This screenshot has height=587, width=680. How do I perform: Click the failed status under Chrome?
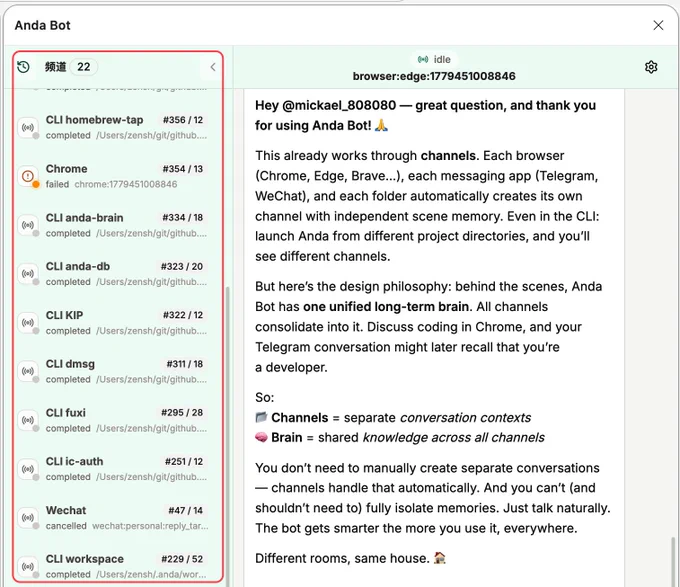[57, 184]
